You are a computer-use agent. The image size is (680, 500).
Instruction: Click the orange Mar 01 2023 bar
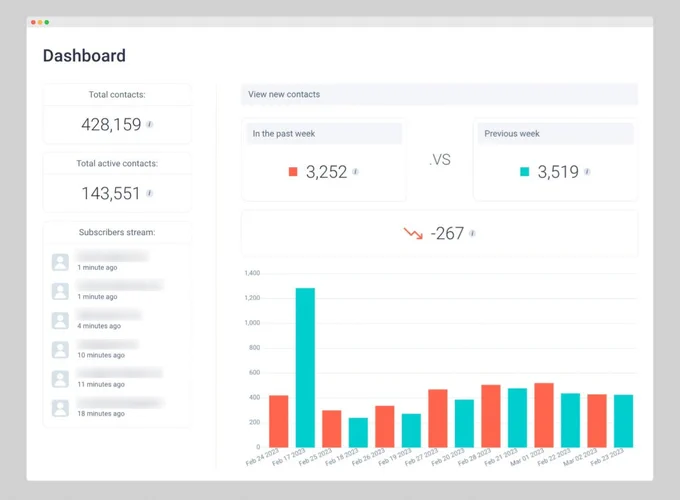tap(544, 415)
